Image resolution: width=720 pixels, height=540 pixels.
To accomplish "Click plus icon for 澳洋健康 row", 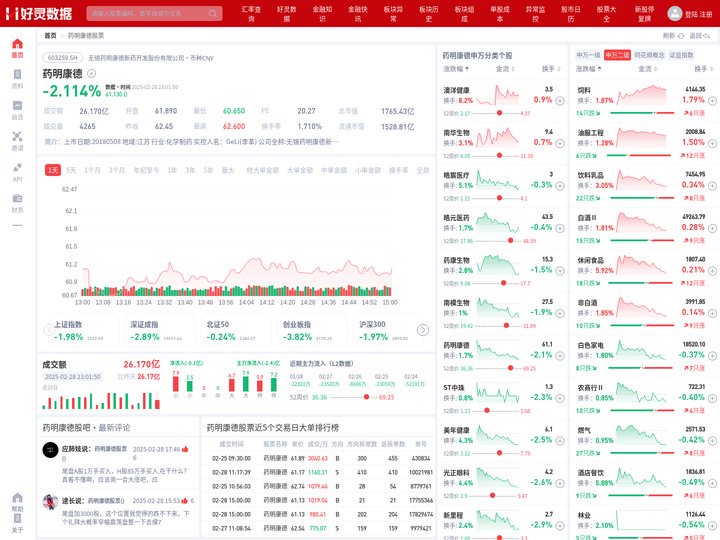I will 560,101.
